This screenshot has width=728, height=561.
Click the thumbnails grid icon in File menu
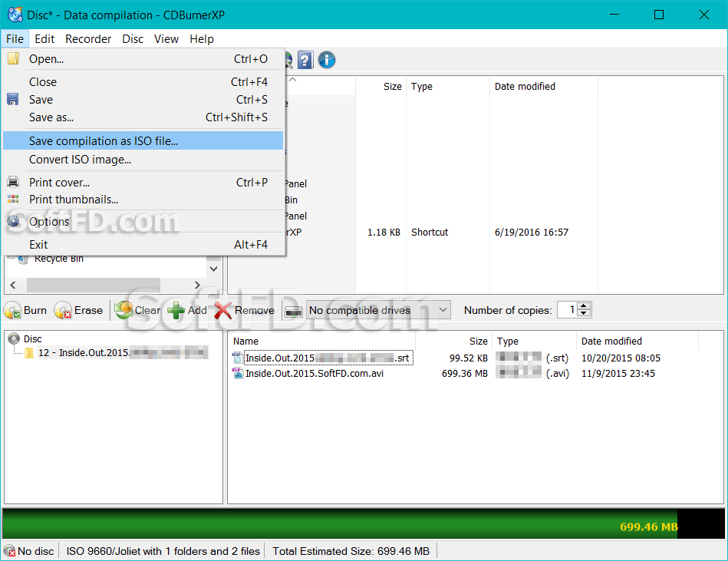pyautogui.click(x=13, y=200)
